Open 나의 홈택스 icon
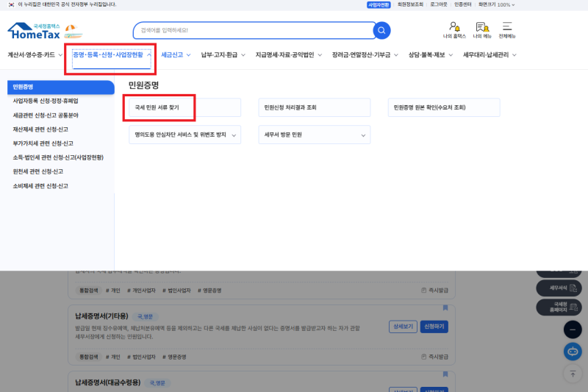The width and height of the screenshot is (588, 392). click(x=454, y=30)
